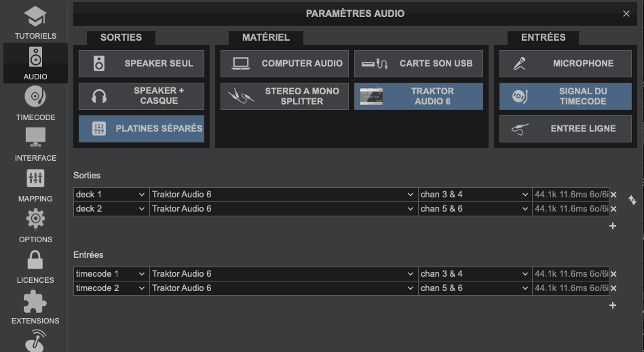Open the Options gear page

point(35,226)
